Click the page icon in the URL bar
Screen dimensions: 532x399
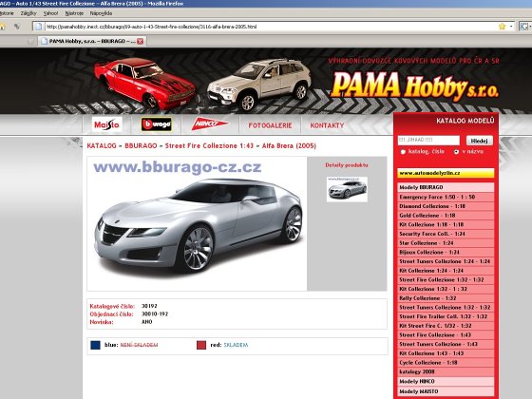pyautogui.click(x=39, y=27)
